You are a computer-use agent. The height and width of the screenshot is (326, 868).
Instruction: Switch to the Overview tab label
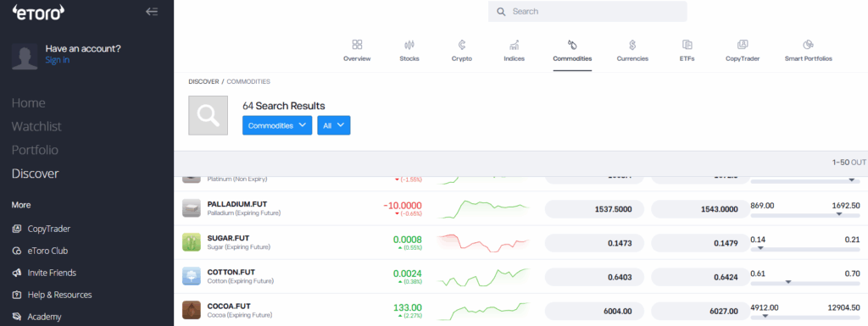[x=357, y=58]
